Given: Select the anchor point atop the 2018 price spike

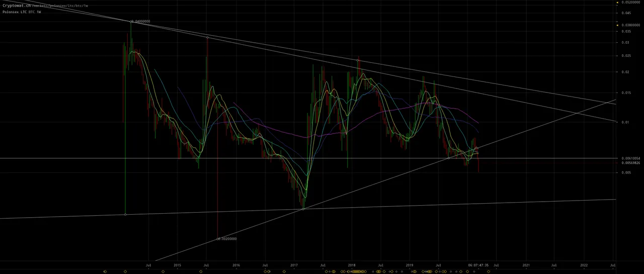Looking at the screenshot, I should [358, 60].
